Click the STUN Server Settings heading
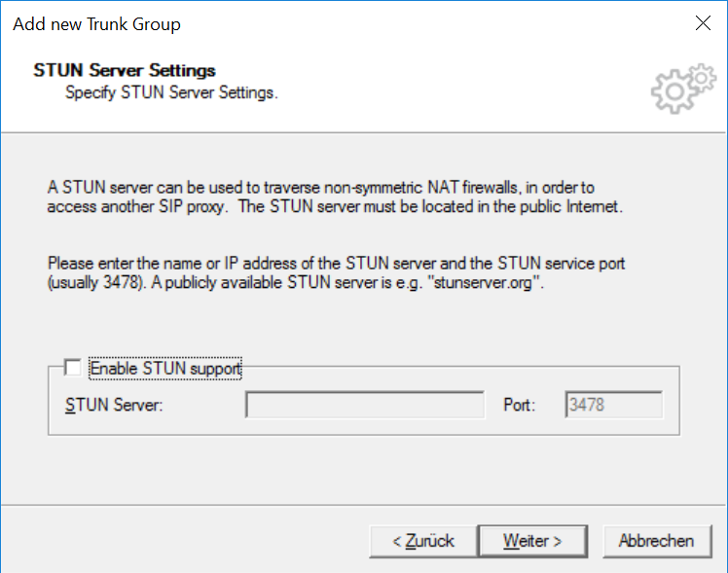The width and height of the screenshot is (728, 573). tap(125, 70)
